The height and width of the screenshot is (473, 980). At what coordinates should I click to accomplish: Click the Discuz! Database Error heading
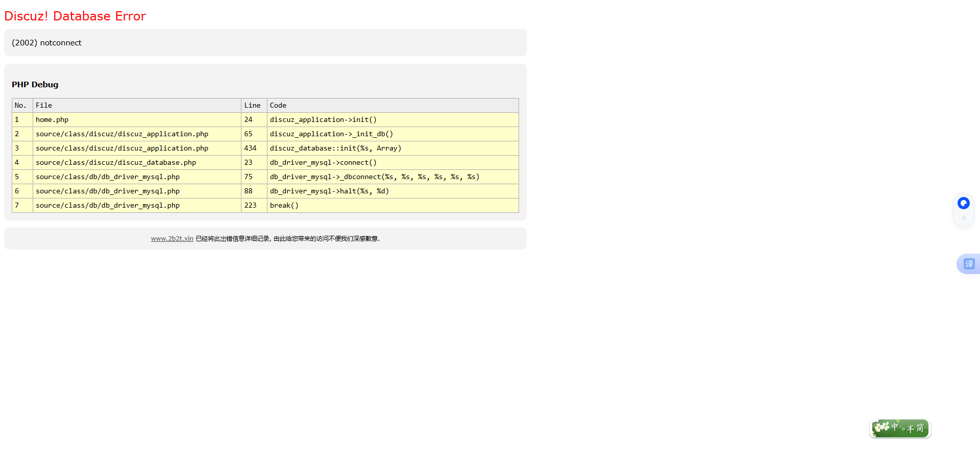point(75,16)
